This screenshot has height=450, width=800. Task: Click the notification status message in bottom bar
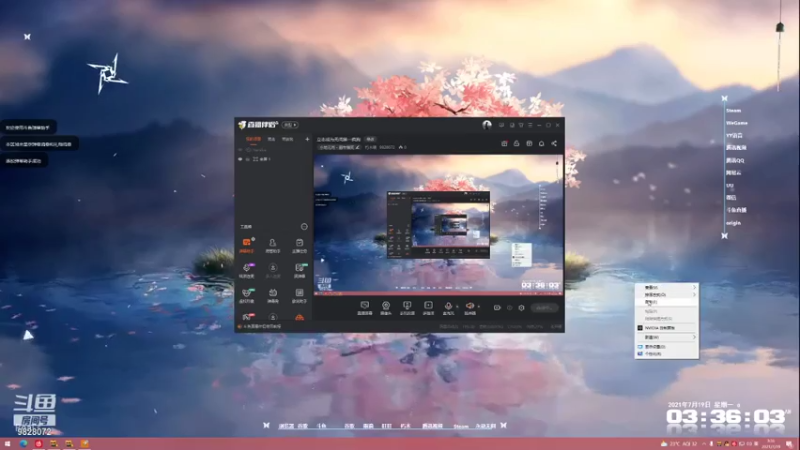point(262,327)
